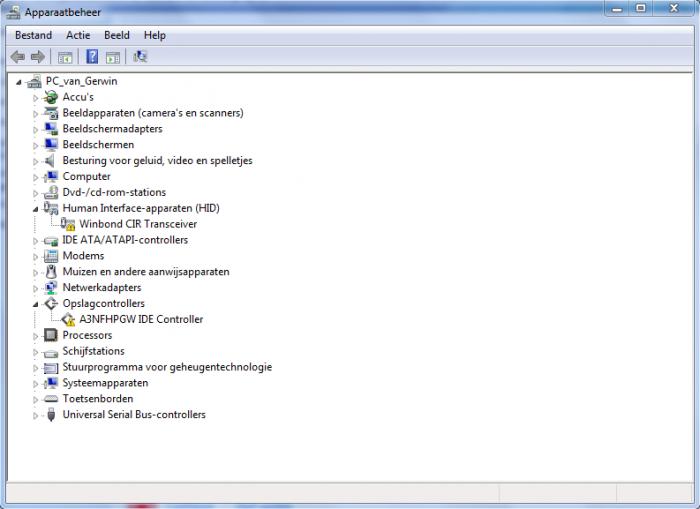Minimize the Apparaatbeheer window
The image size is (700, 509).
[x=617, y=8]
